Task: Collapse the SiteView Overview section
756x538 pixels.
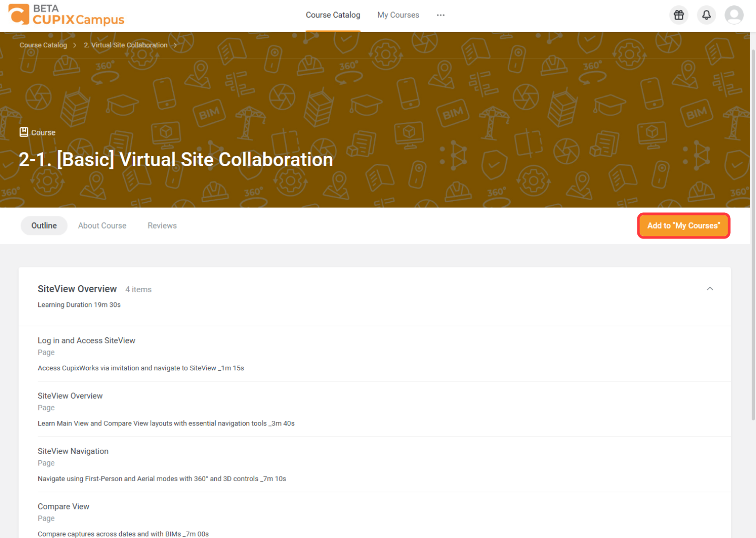Action: pos(710,289)
